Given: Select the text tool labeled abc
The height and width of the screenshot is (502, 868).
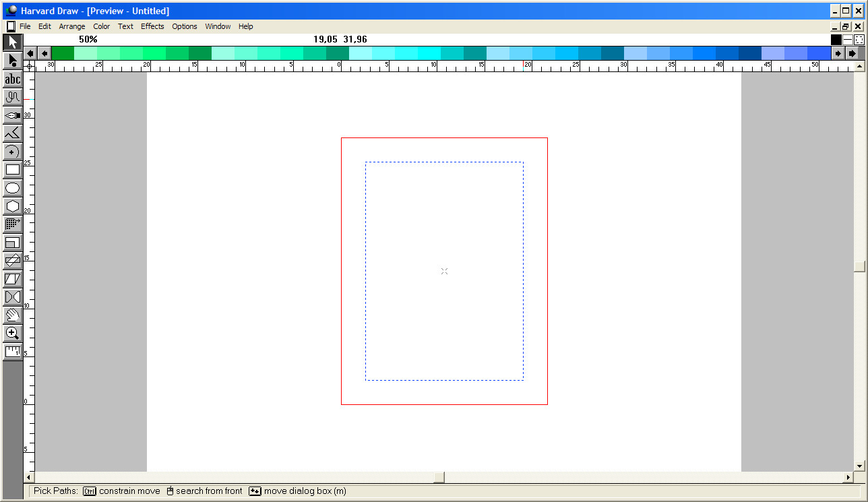Looking at the screenshot, I should 12,79.
